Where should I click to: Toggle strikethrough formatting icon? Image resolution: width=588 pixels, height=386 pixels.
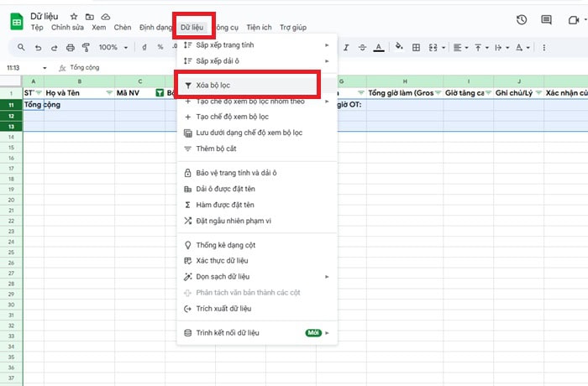click(362, 48)
